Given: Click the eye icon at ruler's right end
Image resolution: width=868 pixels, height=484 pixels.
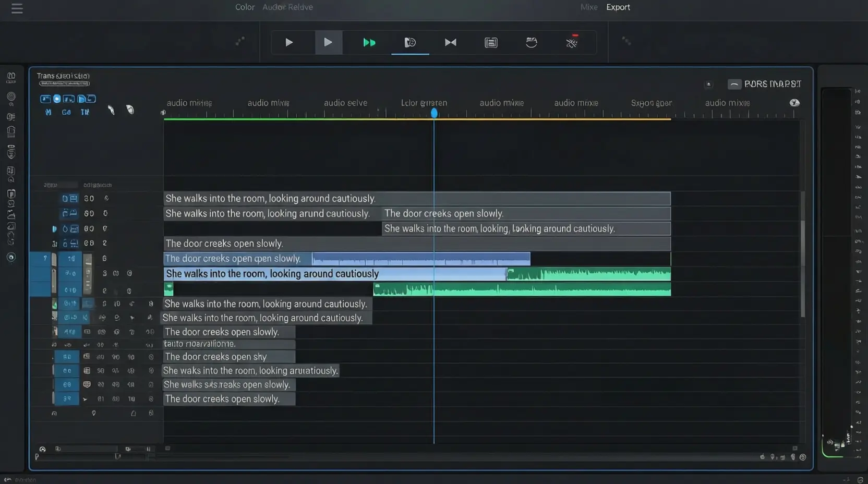Looking at the screenshot, I should point(794,103).
